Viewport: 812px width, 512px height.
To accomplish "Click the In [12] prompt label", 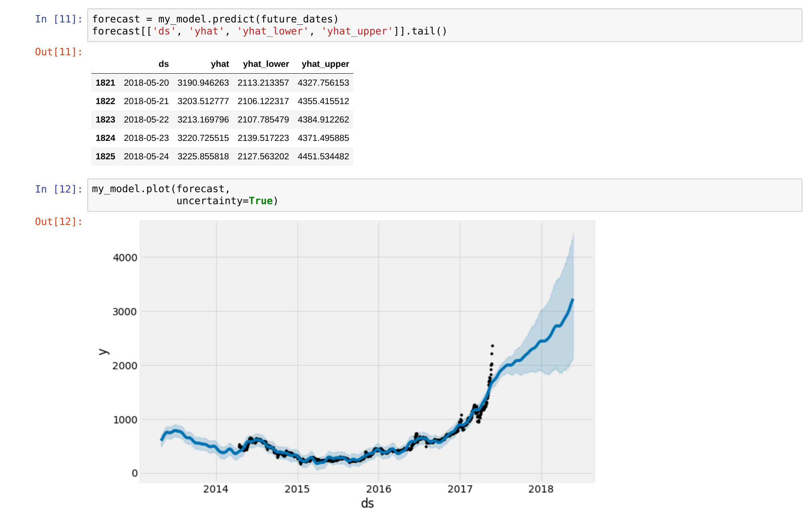I will click(58, 189).
